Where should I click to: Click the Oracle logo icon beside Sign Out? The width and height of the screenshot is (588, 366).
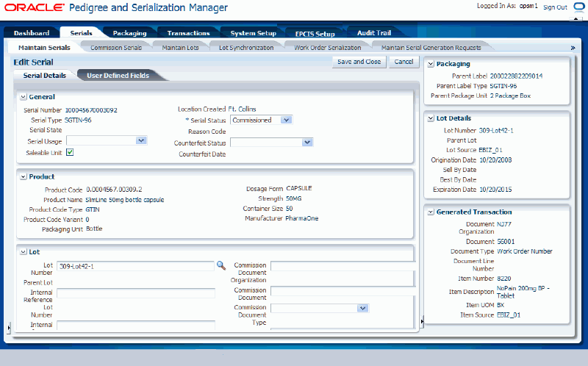(x=579, y=7)
